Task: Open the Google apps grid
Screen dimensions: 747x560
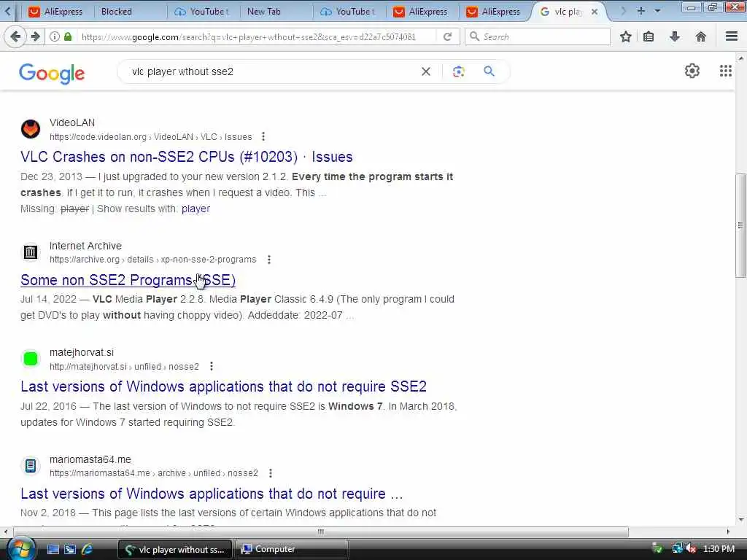Action: [726, 71]
